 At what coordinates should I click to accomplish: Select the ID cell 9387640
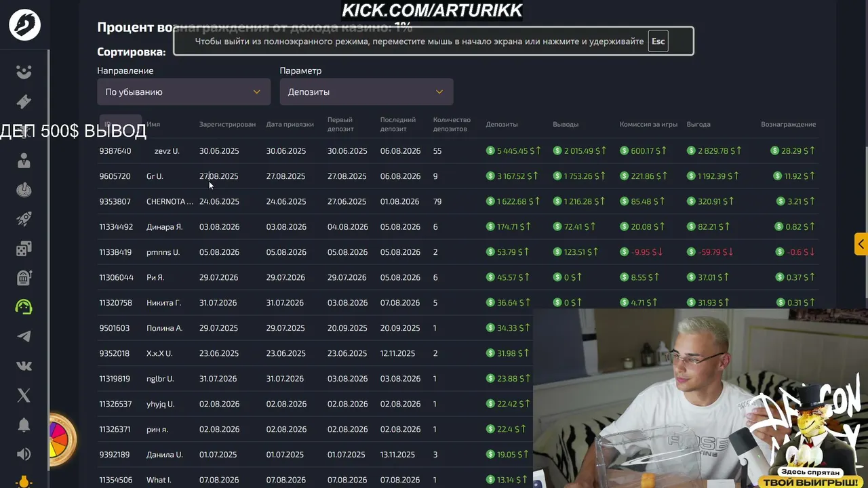[x=115, y=151]
